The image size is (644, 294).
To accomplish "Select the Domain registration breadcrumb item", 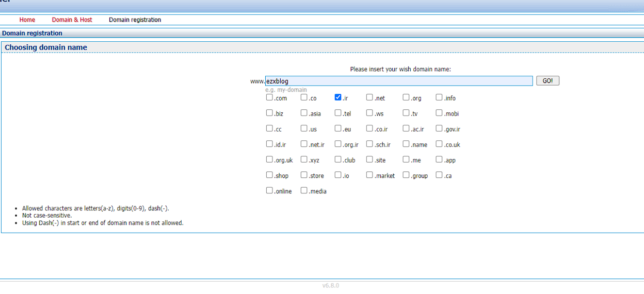I will [x=135, y=20].
